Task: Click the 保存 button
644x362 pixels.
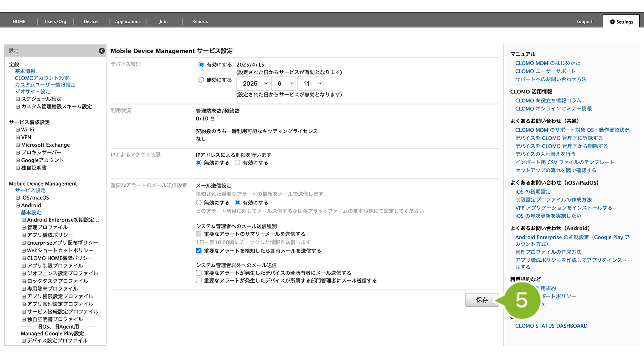Action: (482, 300)
